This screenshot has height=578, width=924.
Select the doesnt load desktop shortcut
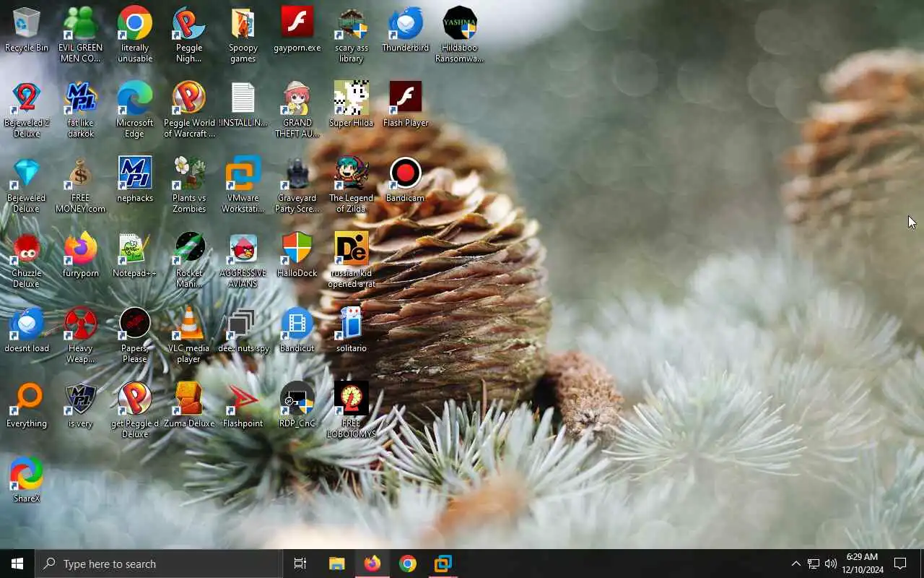(x=27, y=331)
